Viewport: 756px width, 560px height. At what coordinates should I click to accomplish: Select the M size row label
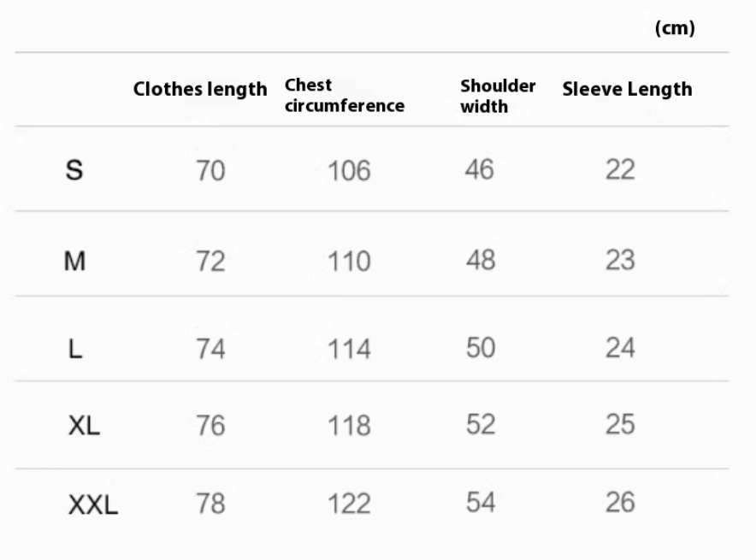[75, 261]
